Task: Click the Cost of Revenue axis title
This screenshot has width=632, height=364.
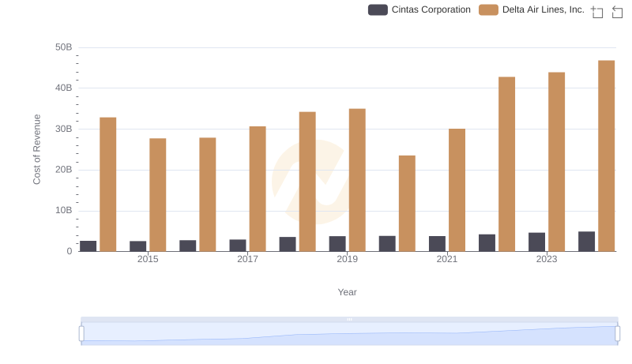Action: (36, 149)
